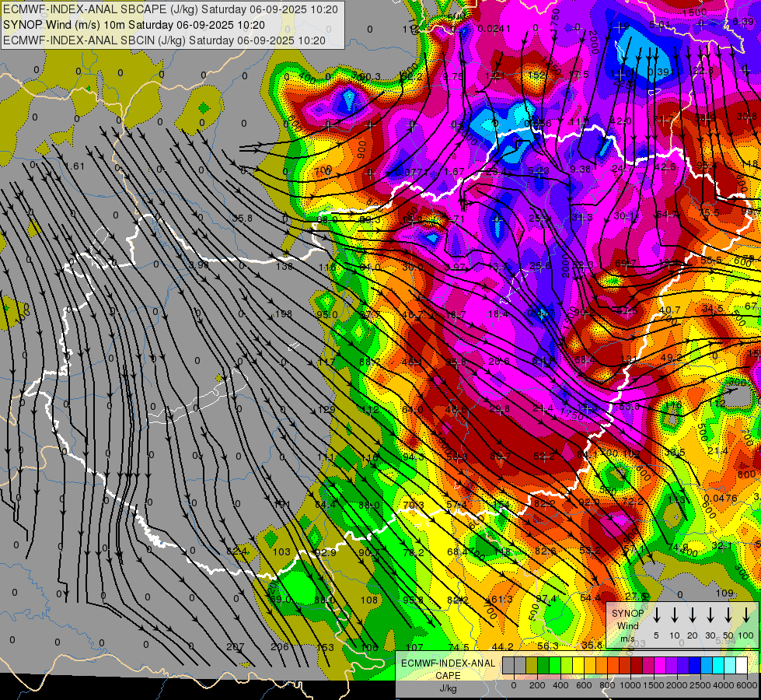Click the ECMWF-INDEX-ANAL legend title
761x700 pixels.
(x=448, y=663)
